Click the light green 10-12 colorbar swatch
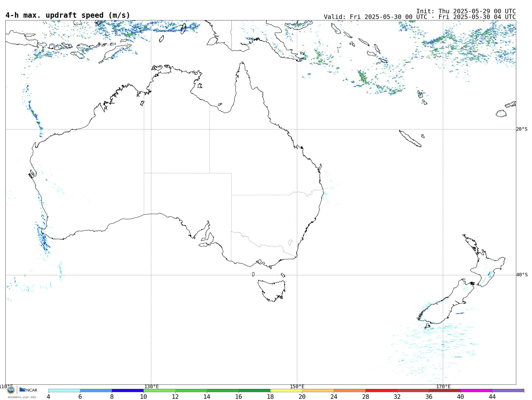This screenshot has width=532, height=400. [159, 391]
